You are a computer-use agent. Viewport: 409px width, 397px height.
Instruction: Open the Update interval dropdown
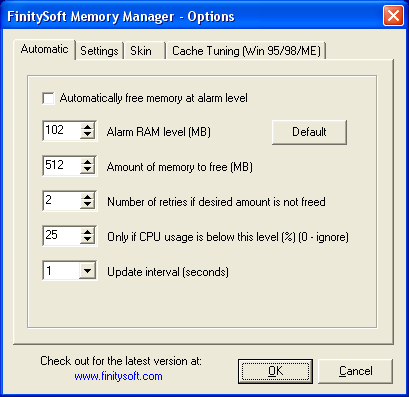87,270
